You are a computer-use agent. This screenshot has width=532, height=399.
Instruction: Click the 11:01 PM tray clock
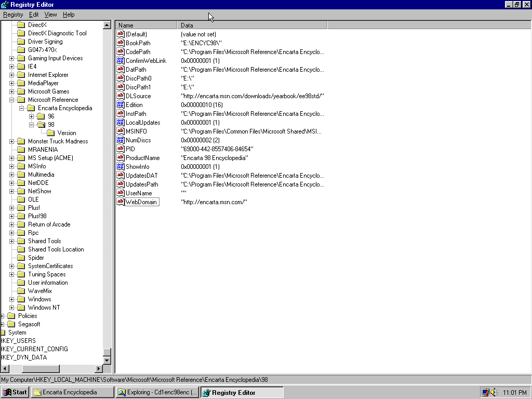pos(515,393)
